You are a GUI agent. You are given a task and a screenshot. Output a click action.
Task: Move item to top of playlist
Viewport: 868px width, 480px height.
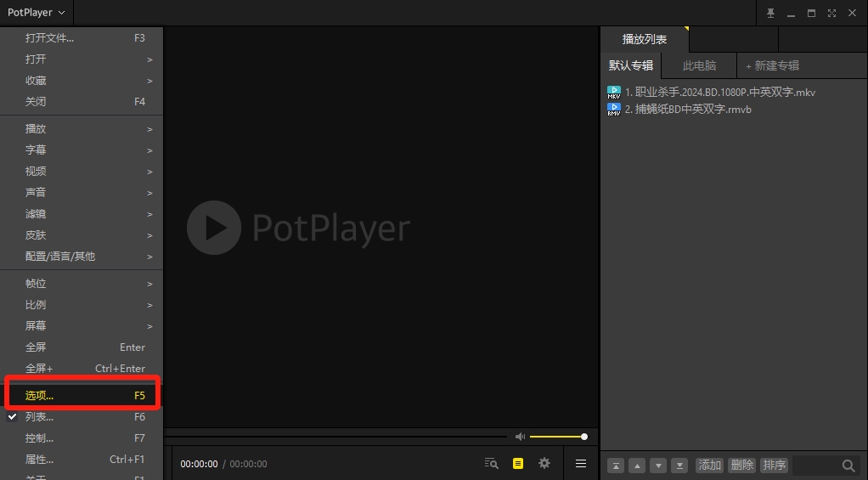[x=616, y=466]
